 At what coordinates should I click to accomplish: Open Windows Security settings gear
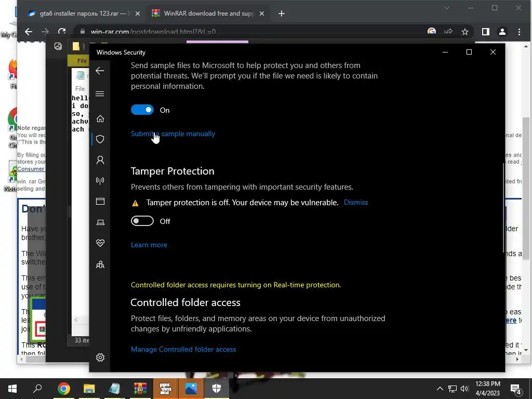click(100, 357)
